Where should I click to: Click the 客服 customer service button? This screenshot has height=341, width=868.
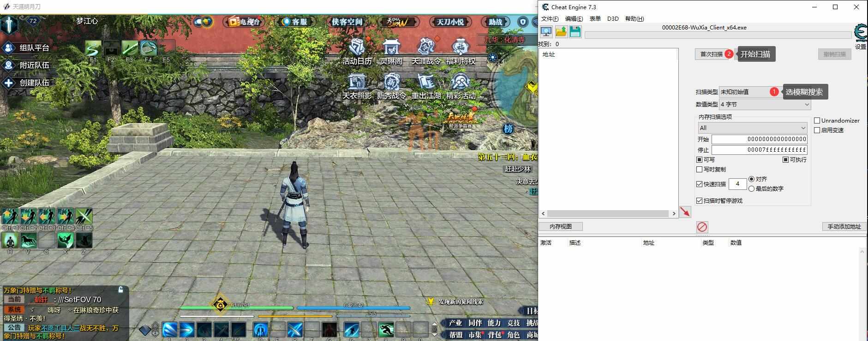coord(295,22)
